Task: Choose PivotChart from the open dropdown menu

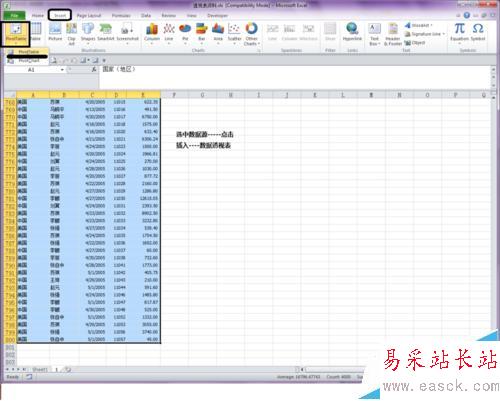Action: point(28,61)
